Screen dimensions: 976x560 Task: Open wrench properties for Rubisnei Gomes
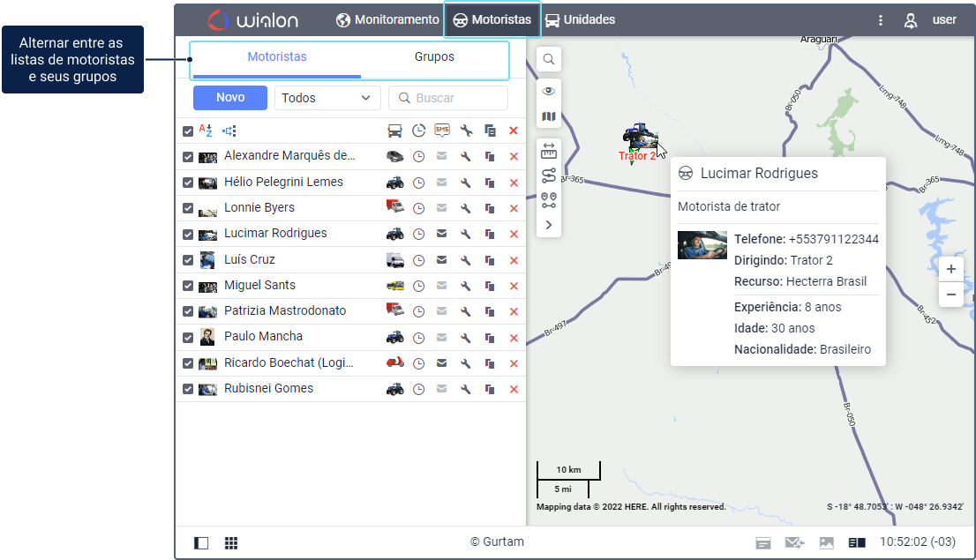tap(466, 390)
